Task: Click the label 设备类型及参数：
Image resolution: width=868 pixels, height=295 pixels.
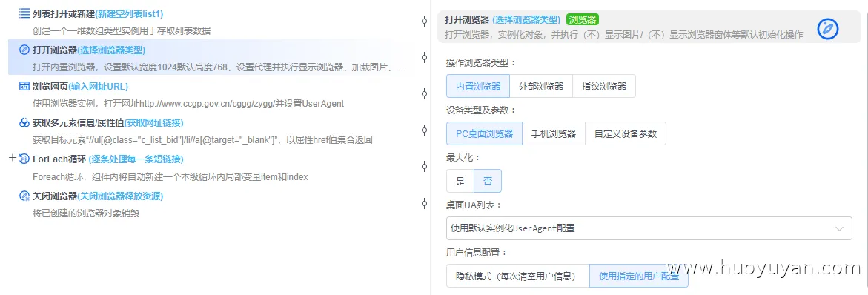Action: click(x=480, y=110)
